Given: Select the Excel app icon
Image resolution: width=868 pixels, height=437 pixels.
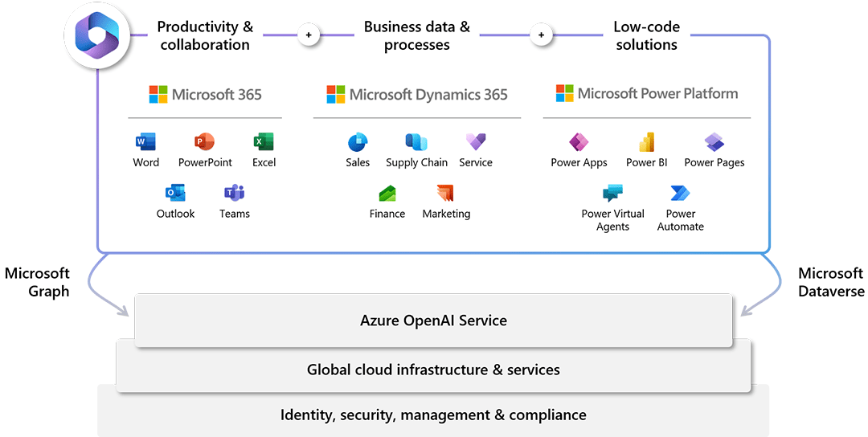Looking at the screenshot, I should pyautogui.click(x=264, y=141).
